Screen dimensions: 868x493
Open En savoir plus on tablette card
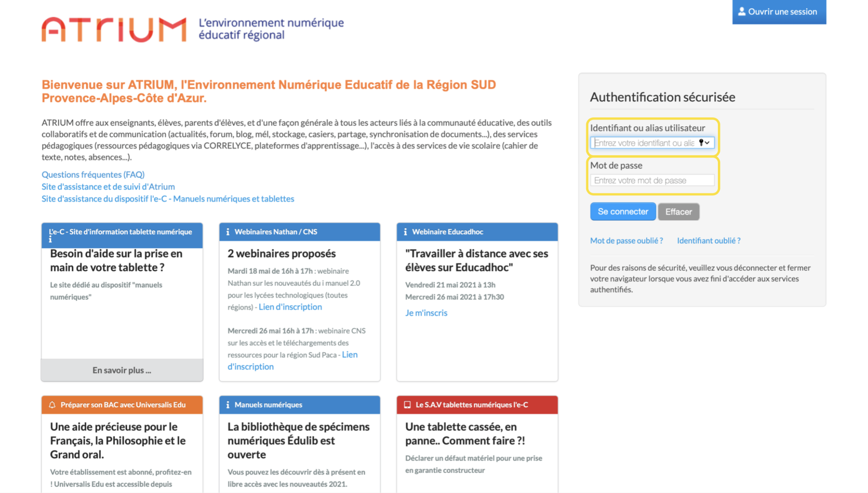(x=122, y=370)
